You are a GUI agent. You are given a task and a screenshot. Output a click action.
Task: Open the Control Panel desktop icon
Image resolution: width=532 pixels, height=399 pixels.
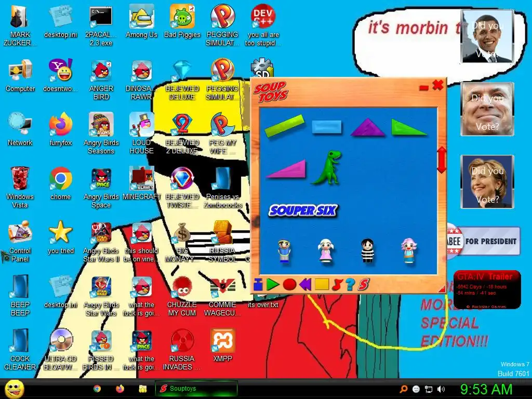[x=20, y=241]
